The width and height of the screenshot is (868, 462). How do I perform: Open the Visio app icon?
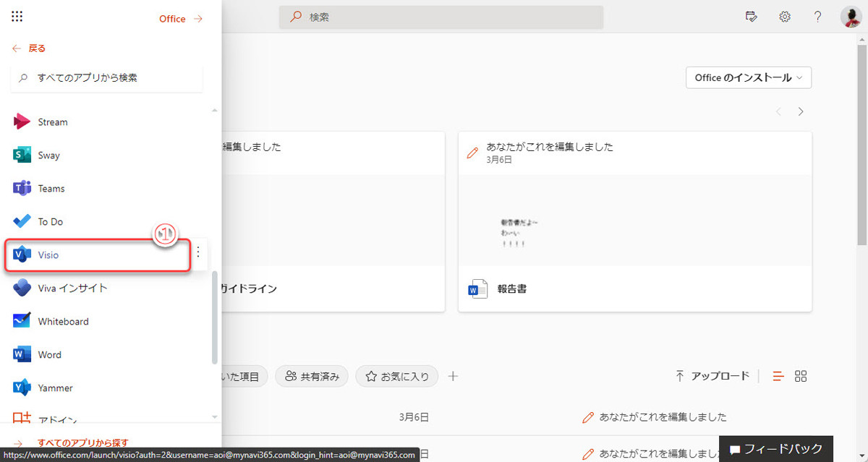pos(22,255)
